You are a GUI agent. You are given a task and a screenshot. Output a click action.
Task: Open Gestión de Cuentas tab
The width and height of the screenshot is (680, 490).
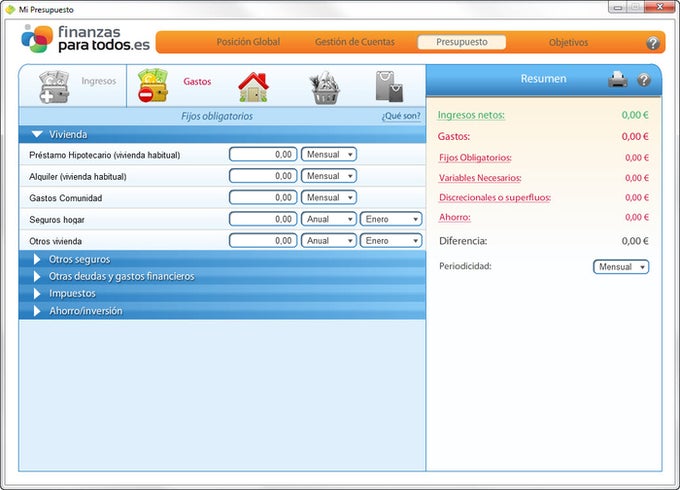pos(355,42)
